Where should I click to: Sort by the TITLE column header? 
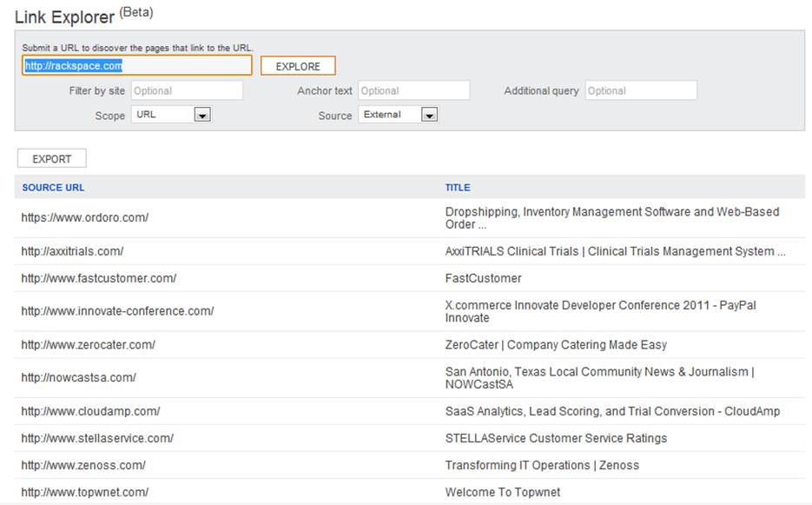click(x=458, y=188)
